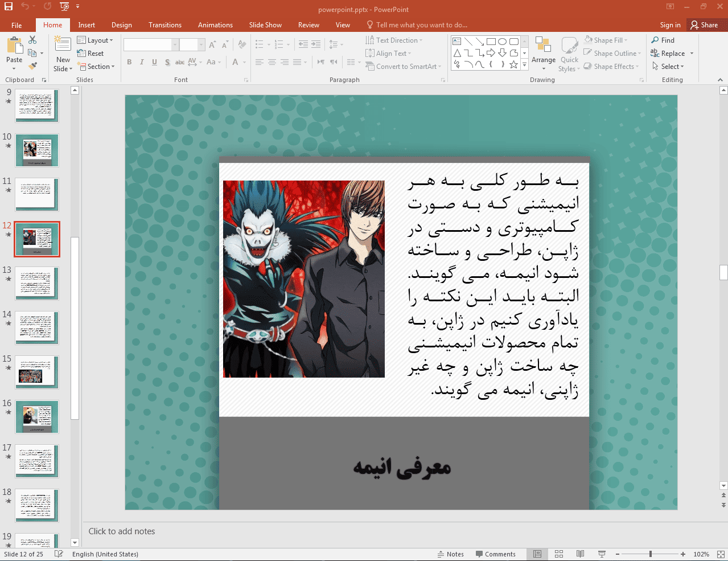Click the Reset button in Slides group
The width and height of the screenshot is (728, 561).
point(91,54)
